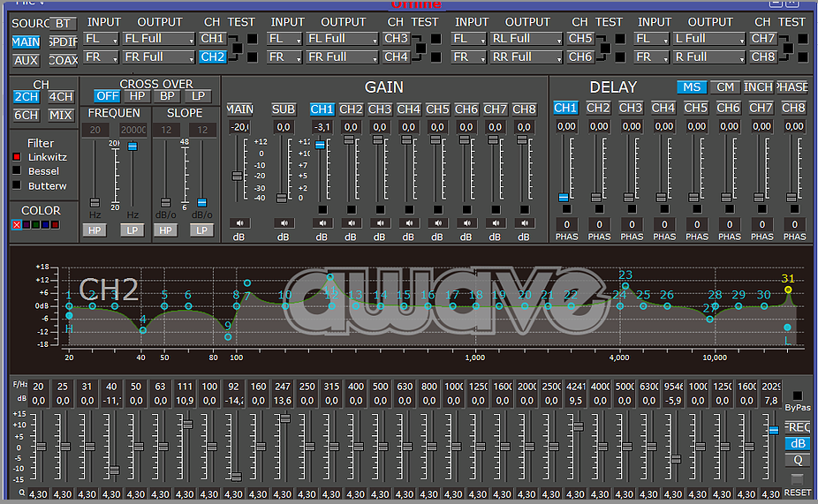Click the CH7/CH8 link bracket icon

[x=787, y=48]
